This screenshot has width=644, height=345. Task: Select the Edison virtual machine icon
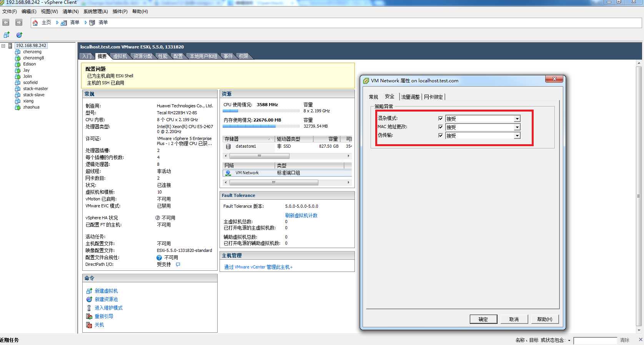18,64
